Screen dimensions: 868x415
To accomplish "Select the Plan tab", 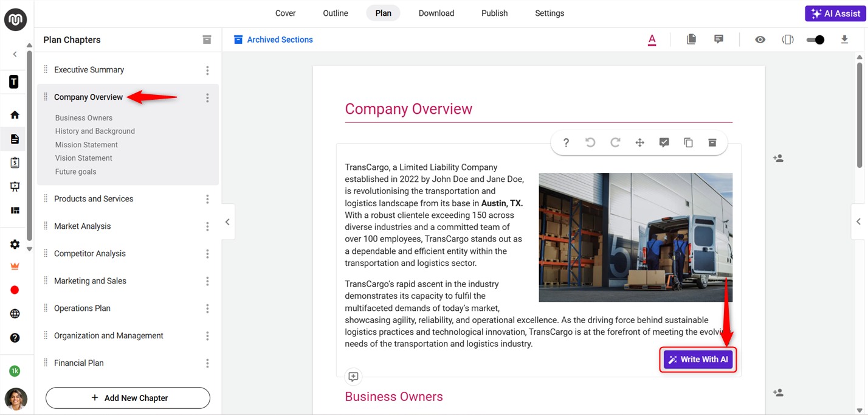I will pyautogui.click(x=384, y=13).
